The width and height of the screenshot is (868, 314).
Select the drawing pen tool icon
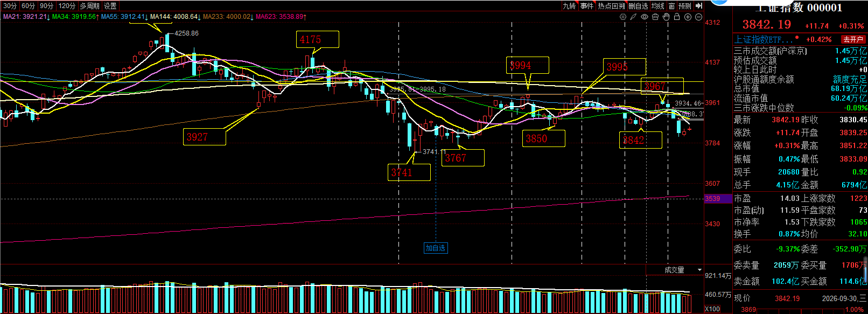634,17
